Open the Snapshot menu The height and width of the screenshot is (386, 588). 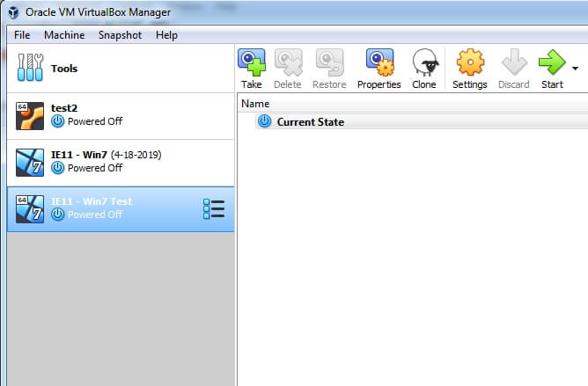[120, 35]
